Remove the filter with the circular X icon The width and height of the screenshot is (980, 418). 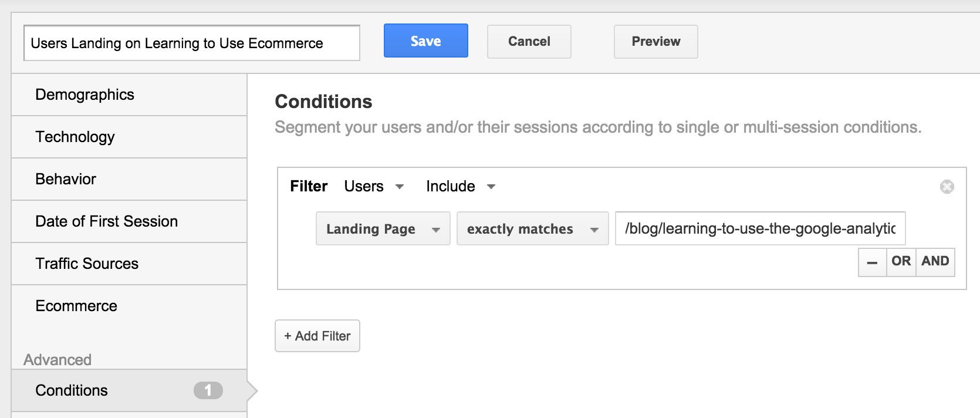click(x=947, y=187)
